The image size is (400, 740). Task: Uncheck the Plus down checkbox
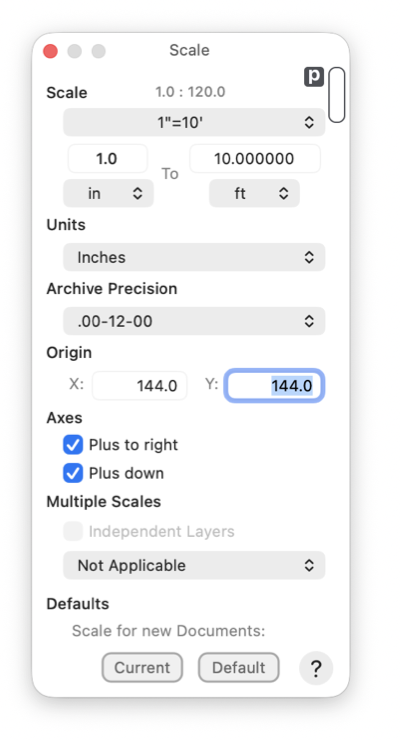click(73, 473)
